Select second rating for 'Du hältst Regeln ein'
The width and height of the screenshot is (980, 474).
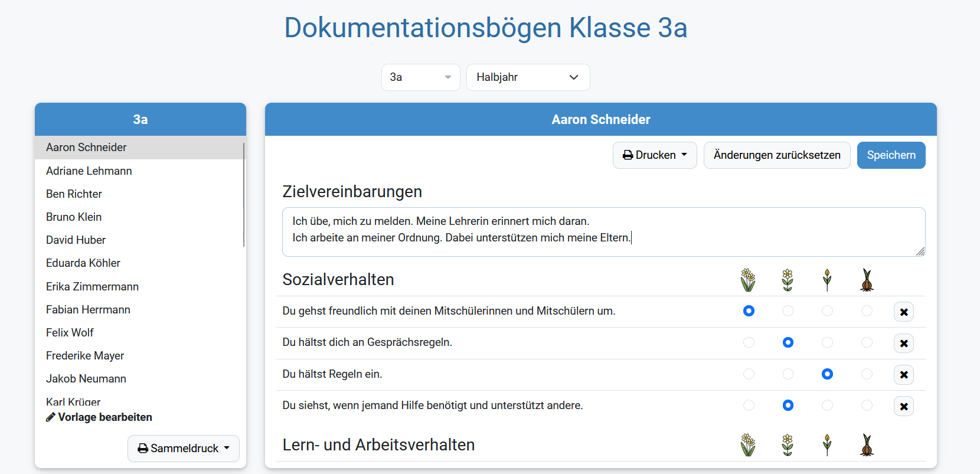coord(788,374)
